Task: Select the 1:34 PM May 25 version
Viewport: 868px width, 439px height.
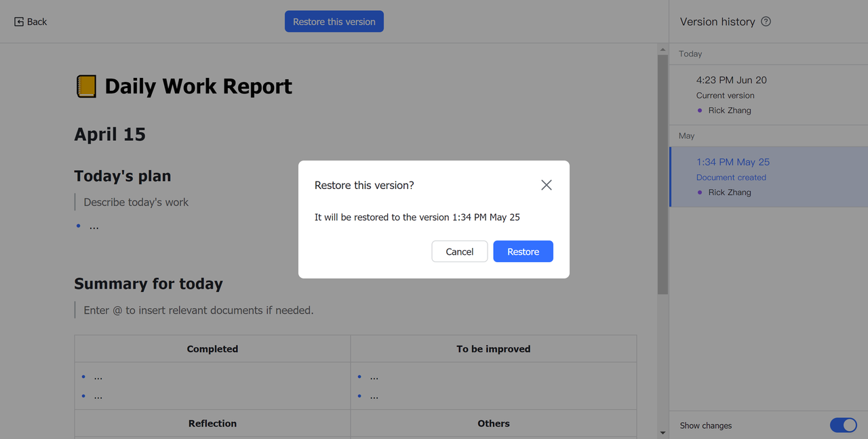Action: [732, 163]
